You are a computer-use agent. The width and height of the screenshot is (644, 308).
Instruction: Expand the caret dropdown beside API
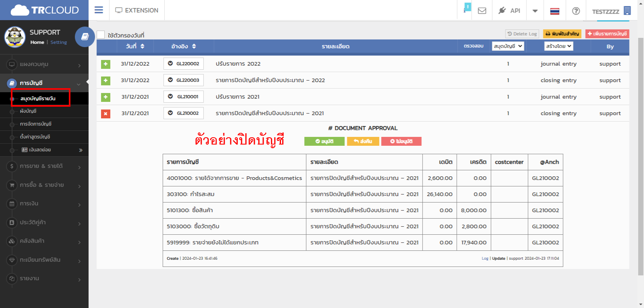(535, 11)
